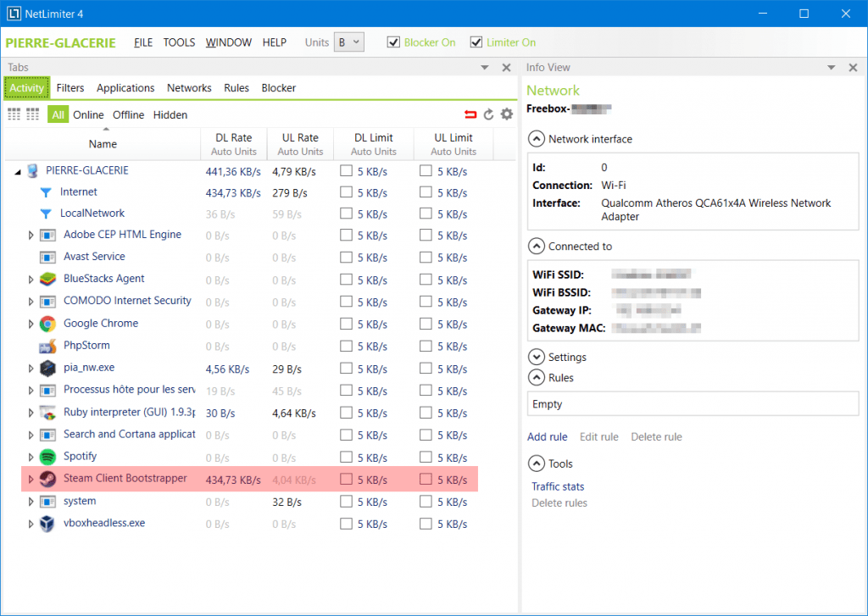Enable UL limit for Spotify

pyautogui.click(x=426, y=457)
